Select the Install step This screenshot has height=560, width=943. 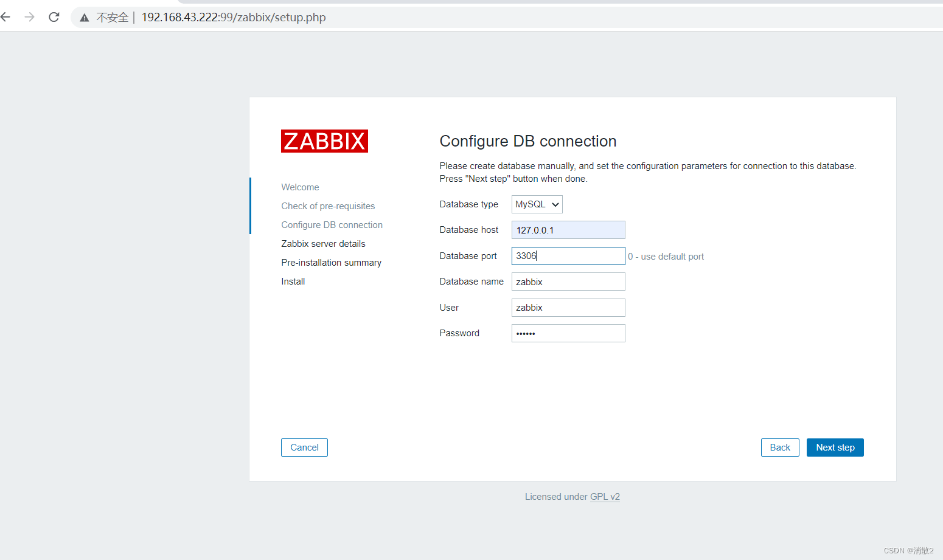point(293,282)
